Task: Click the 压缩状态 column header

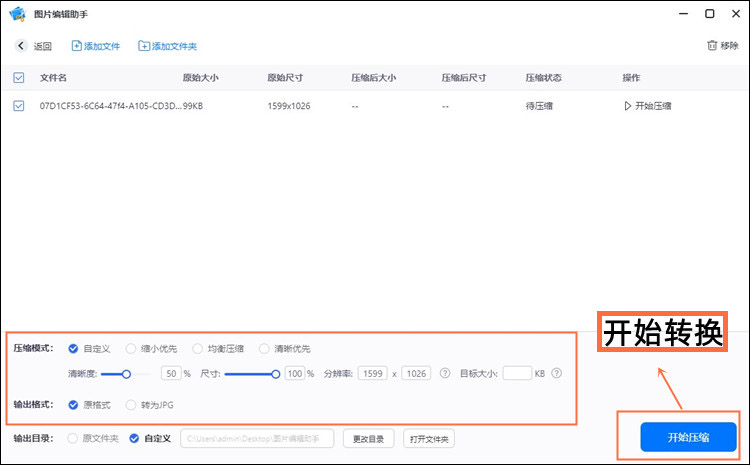Action: 543,78
